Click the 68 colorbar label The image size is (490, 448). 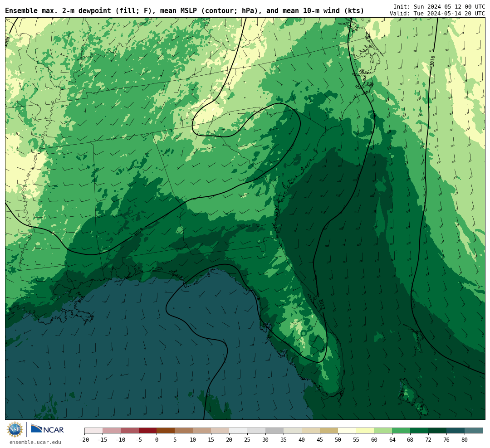point(410,440)
